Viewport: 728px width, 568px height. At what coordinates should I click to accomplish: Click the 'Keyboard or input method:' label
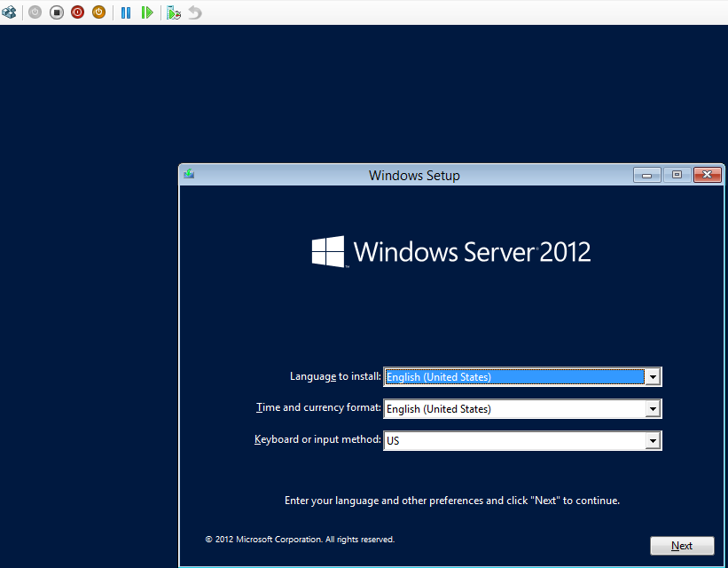click(317, 439)
